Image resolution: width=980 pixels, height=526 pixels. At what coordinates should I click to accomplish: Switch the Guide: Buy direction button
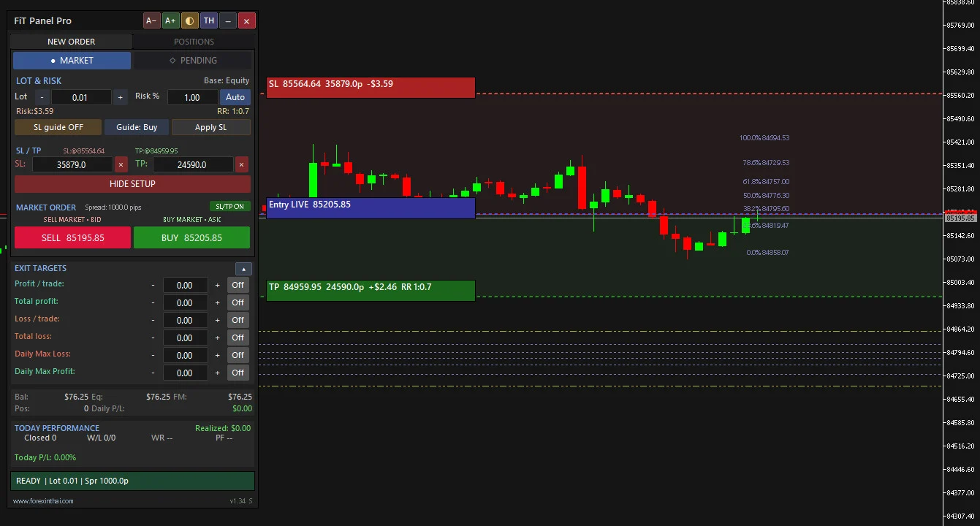pos(137,127)
